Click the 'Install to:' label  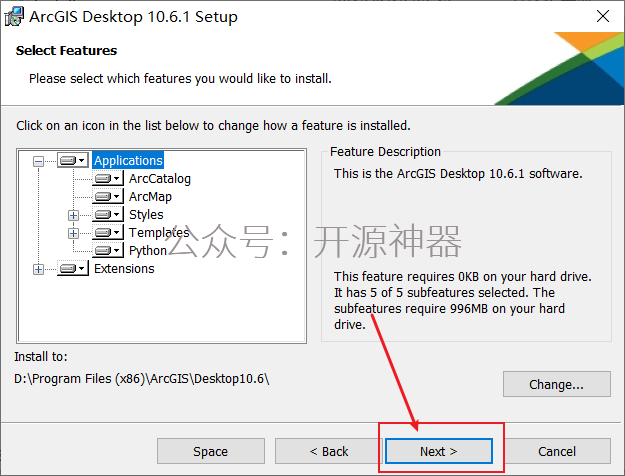point(41,356)
